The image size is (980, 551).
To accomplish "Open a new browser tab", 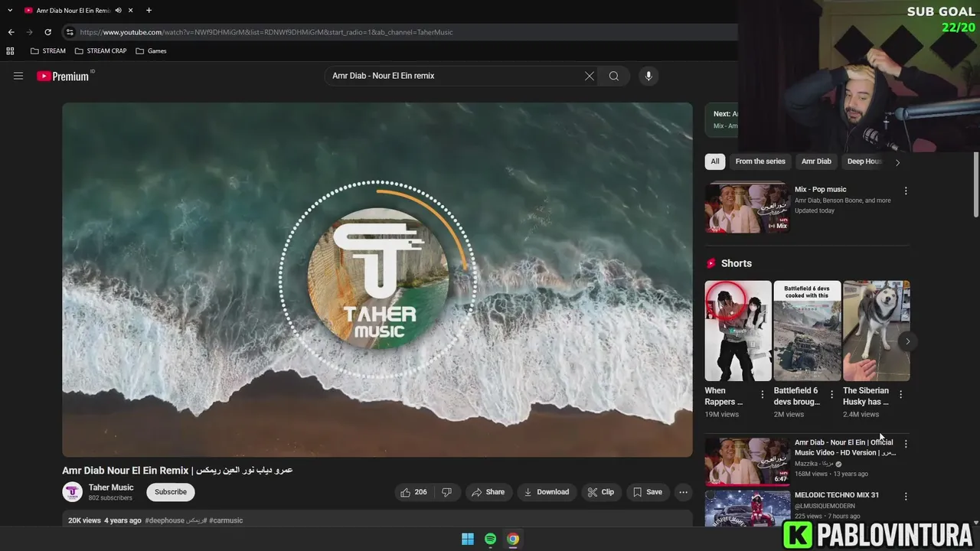I will tap(149, 11).
